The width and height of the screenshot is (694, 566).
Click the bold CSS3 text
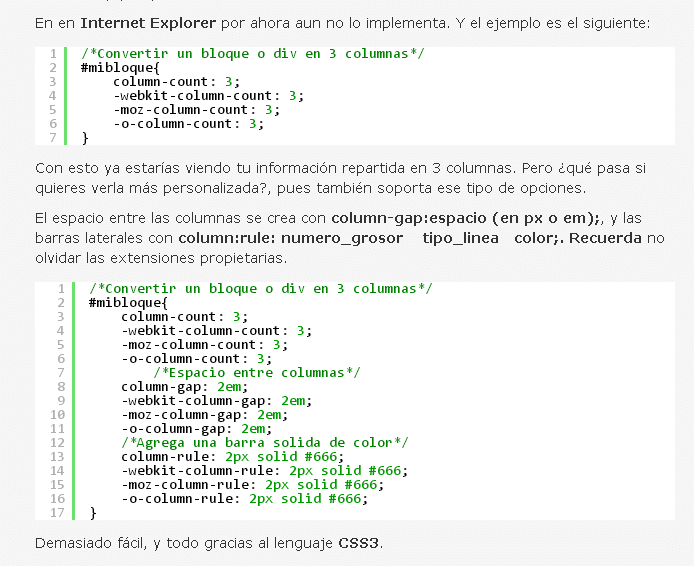pos(359,543)
